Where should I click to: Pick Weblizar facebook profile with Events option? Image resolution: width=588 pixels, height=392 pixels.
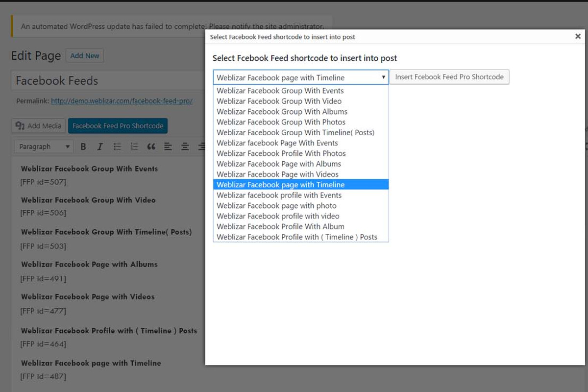[301, 195]
